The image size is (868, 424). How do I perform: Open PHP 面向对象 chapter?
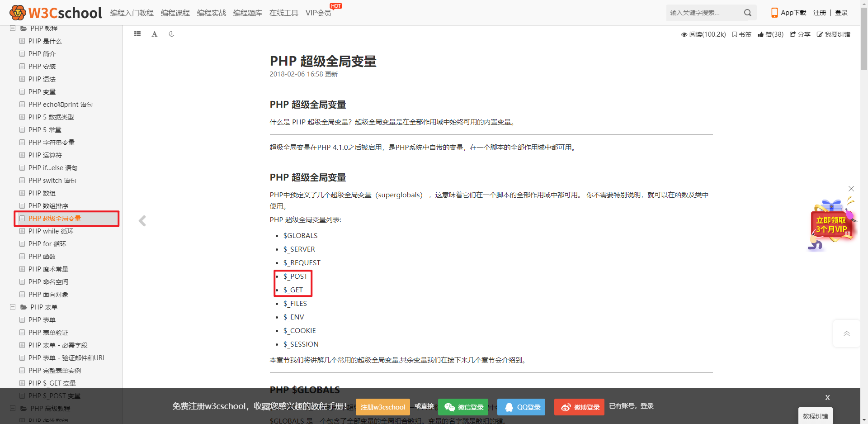[48, 295]
